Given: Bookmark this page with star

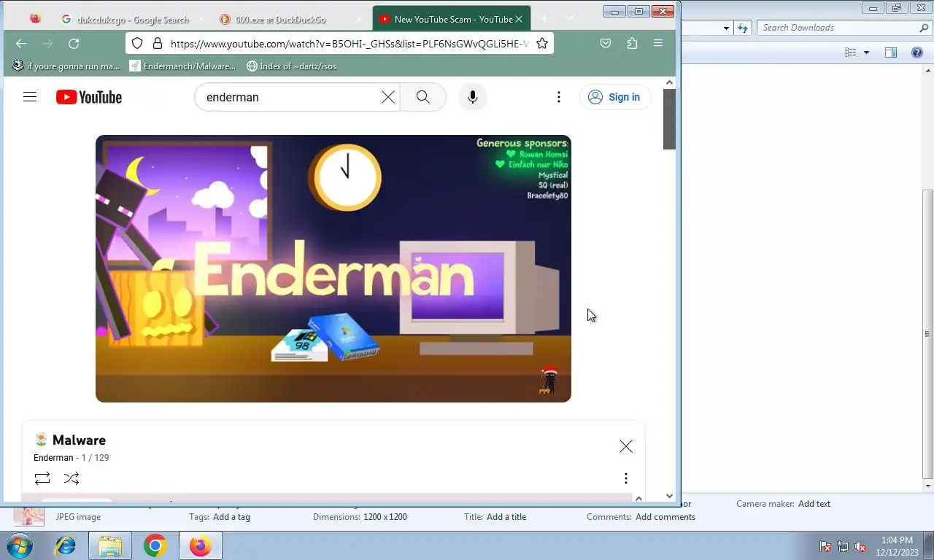Looking at the screenshot, I should [x=542, y=44].
